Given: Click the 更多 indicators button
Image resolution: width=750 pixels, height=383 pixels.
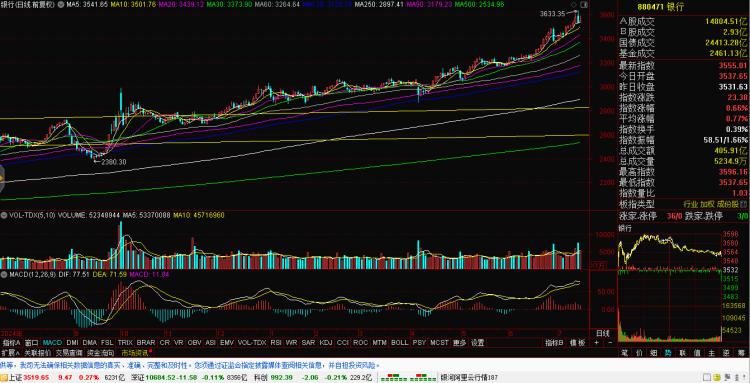Looking at the screenshot, I should 459,343.
